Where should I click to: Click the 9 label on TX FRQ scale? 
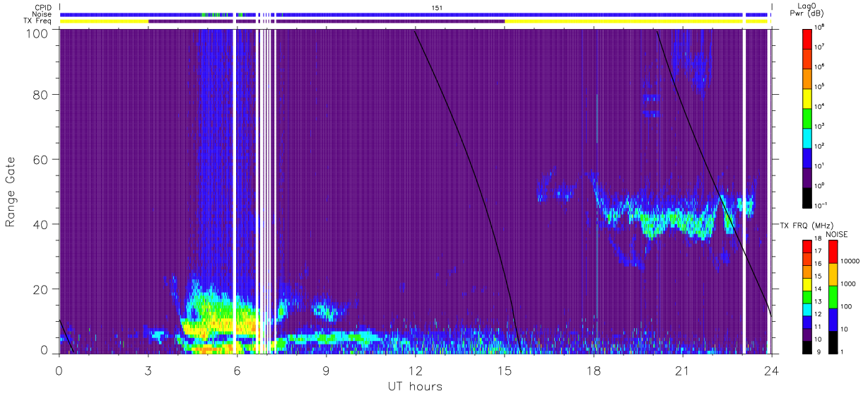[x=819, y=351]
